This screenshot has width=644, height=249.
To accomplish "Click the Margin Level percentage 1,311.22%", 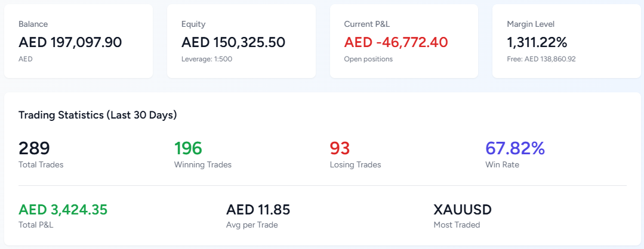I will click(537, 42).
